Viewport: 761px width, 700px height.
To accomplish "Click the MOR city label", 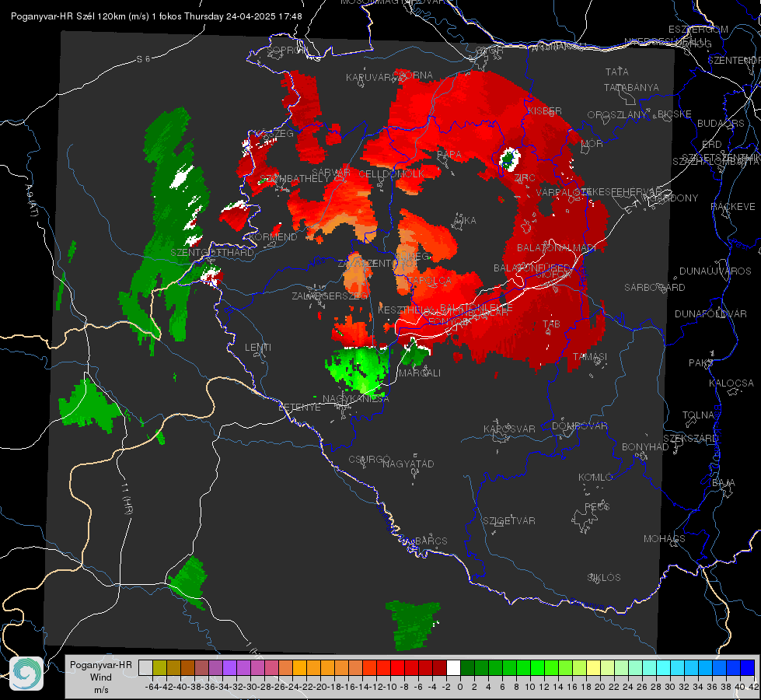I will tap(592, 143).
